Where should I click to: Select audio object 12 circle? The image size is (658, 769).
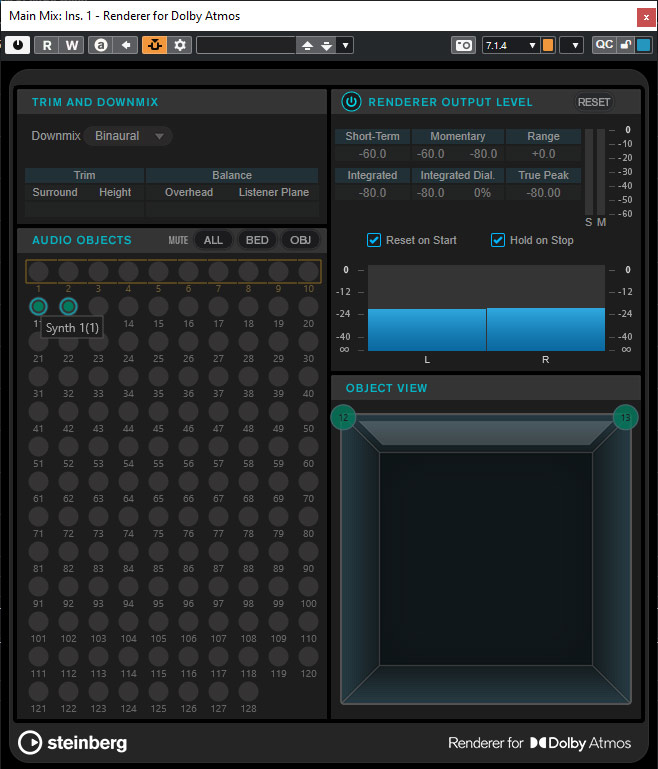point(68,306)
